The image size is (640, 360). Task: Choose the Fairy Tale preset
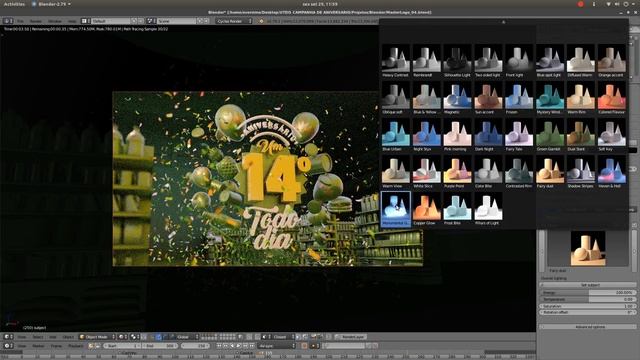pos(519,135)
